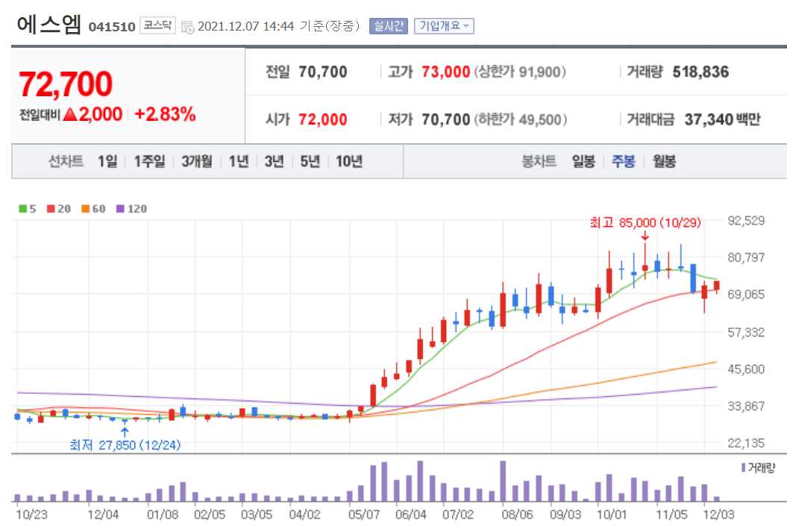The width and height of the screenshot is (787, 532).
Task: Toggle the purple 120-week moving average legend
Action: (x=128, y=209)
